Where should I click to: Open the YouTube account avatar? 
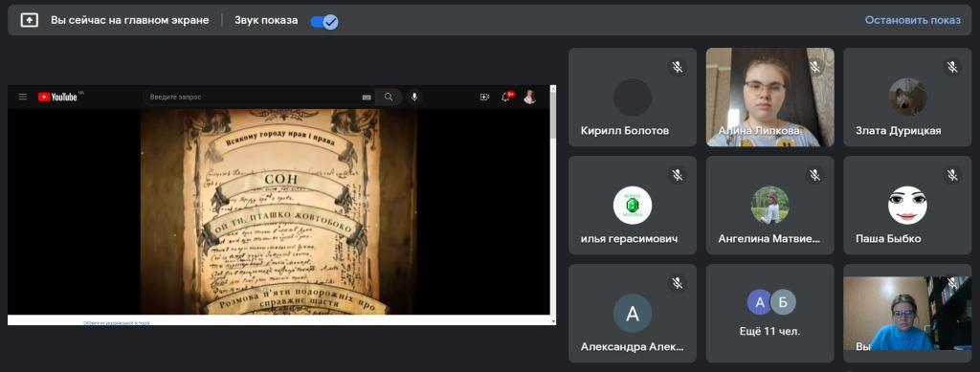pos(529,97)
